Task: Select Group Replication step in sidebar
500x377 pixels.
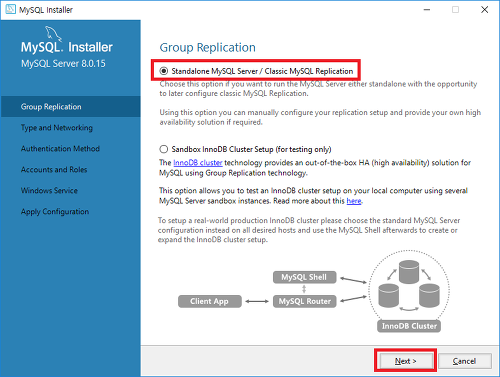Action: coord(71,107)
